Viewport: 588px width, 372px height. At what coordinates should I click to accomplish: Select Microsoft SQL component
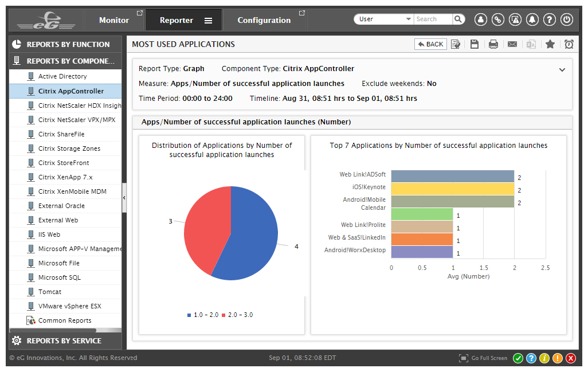(x=65, y=277)
